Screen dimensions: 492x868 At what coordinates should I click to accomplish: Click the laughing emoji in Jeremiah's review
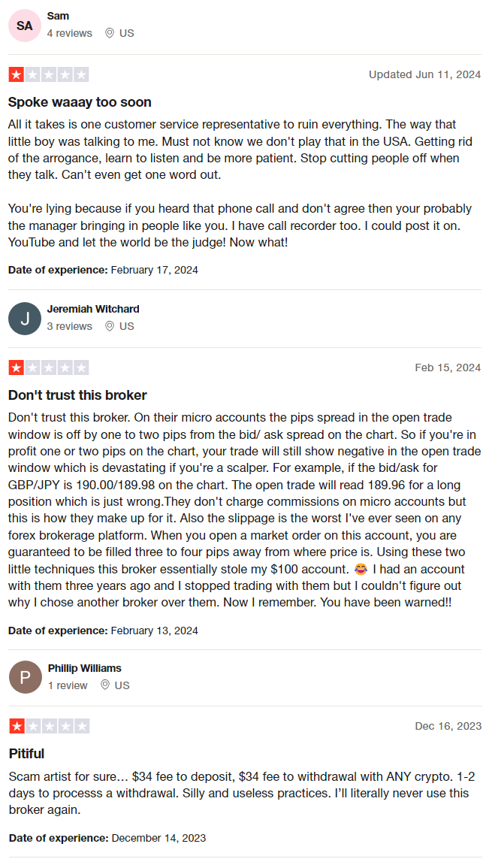(361, 569)
